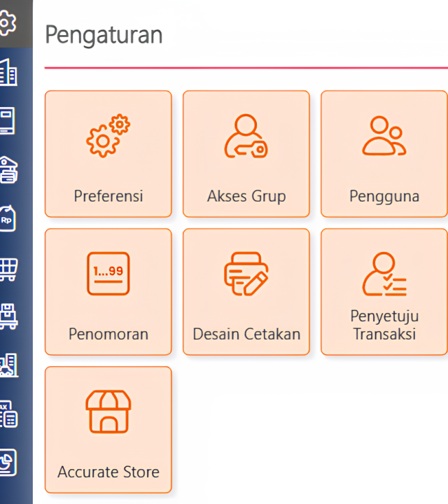Select the fixed assets building icon in sidebar
This screenshot has height=504, width=448.
click(8, 365)
